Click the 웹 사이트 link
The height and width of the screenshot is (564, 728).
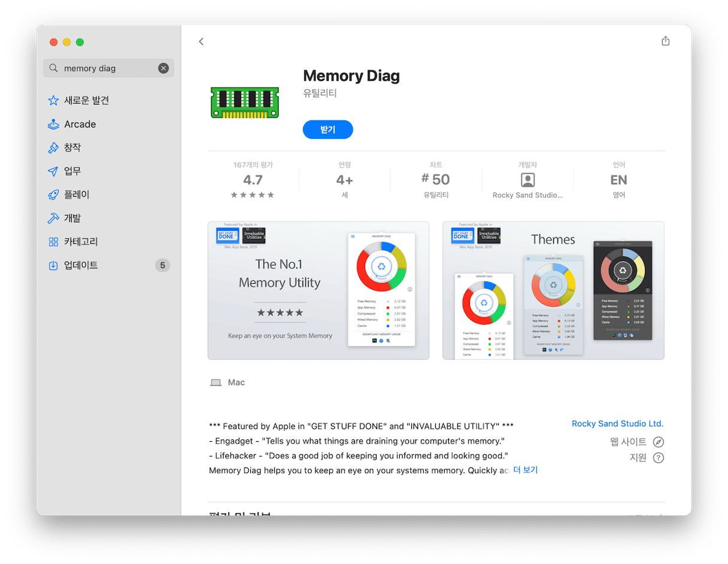coord(628,442)
